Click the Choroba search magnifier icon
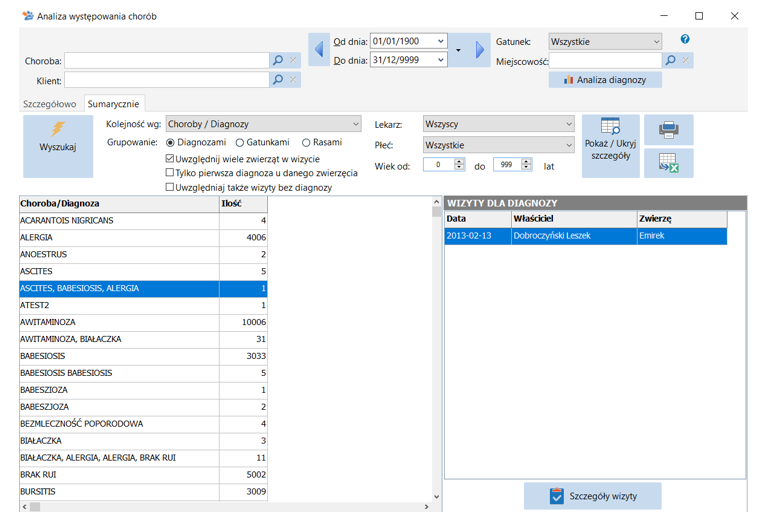773x526 pixels. coord(278,60)
